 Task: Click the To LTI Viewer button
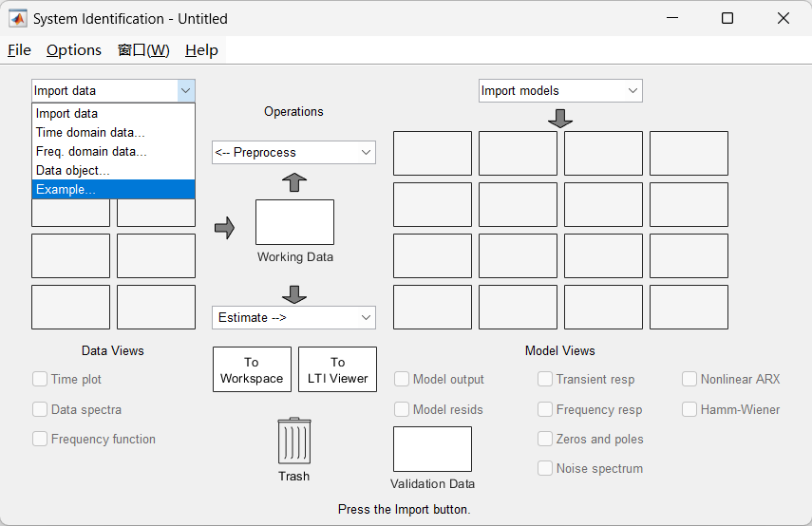[x=338, y=369]
